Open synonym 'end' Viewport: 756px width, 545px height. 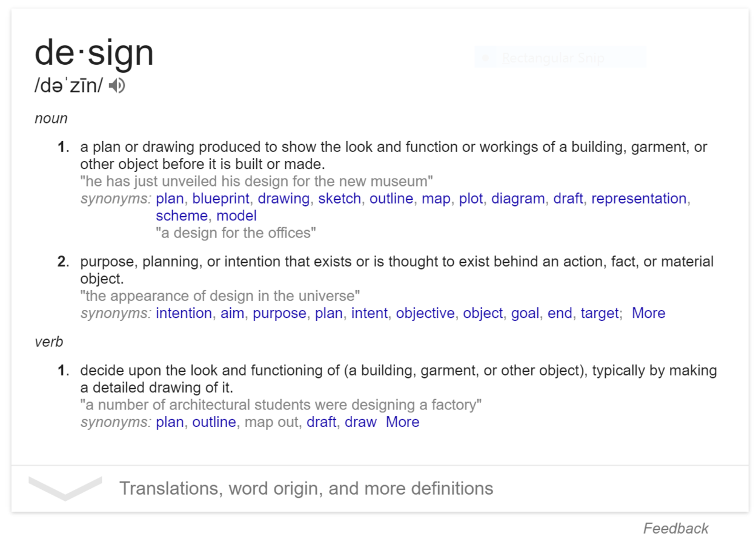(x=560, y=313)
